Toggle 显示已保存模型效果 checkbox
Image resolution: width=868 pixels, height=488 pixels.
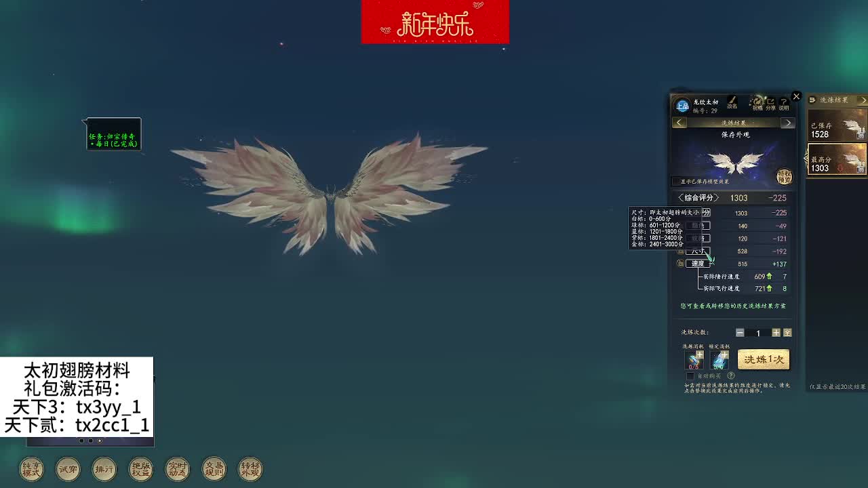pos(676,182)
